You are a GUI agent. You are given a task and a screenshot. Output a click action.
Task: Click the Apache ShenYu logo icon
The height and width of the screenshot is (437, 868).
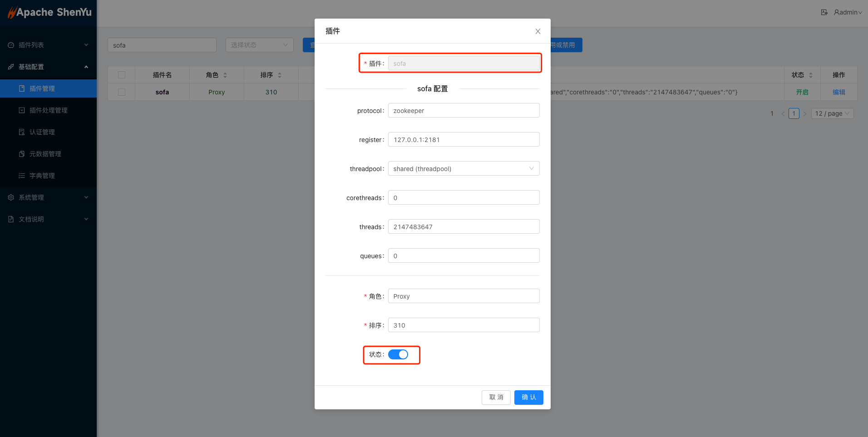click(12, 13)
